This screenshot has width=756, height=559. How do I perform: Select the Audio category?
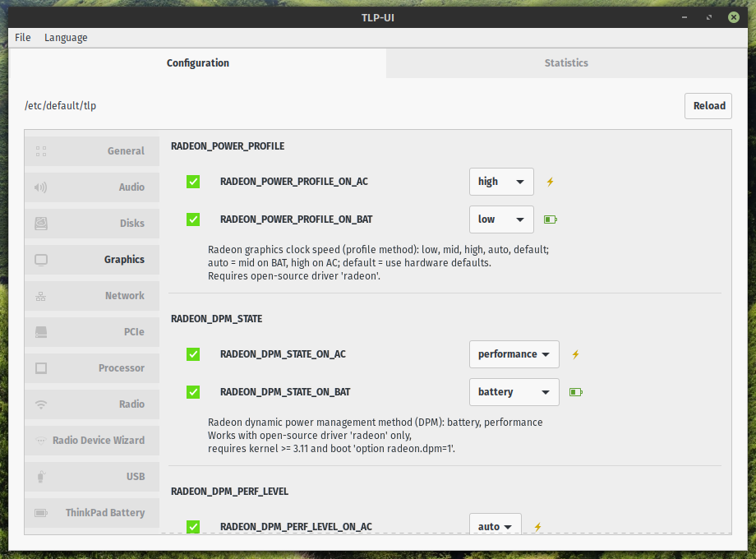click(92, 187)
